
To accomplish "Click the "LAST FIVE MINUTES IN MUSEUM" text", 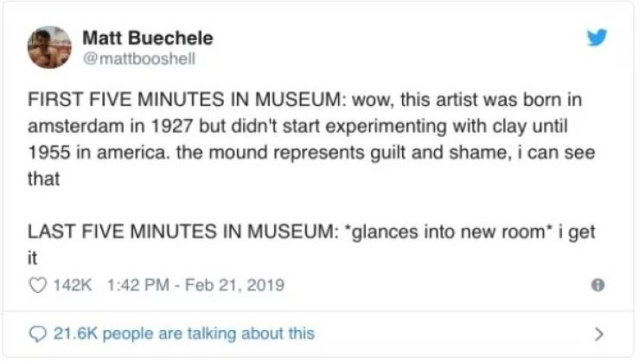I will coord(183,232).
